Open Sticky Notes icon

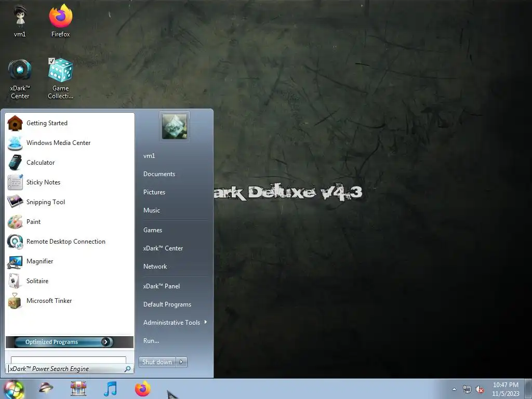[x=15, y=182]
